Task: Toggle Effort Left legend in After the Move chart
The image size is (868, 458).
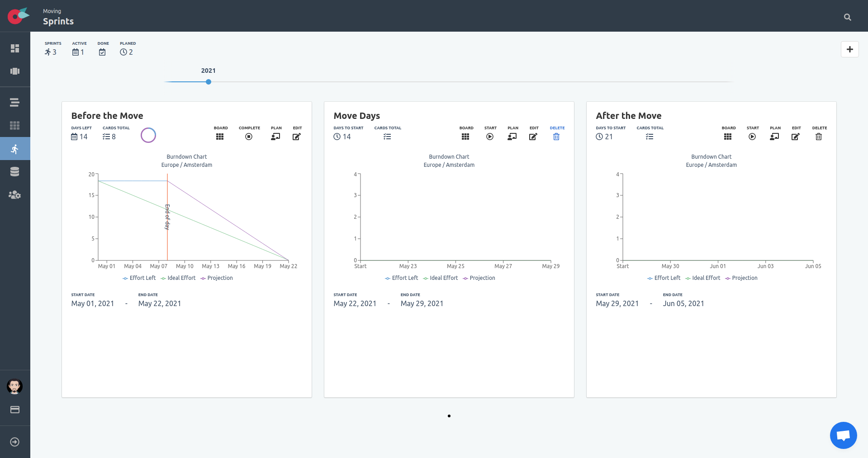Action: pyautogui.click(x=664, y=278)
